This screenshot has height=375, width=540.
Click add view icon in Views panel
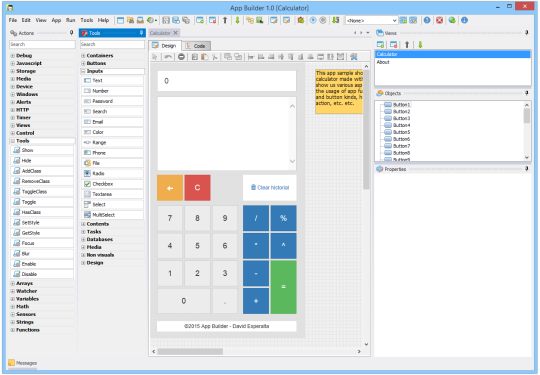pos(380,44)
